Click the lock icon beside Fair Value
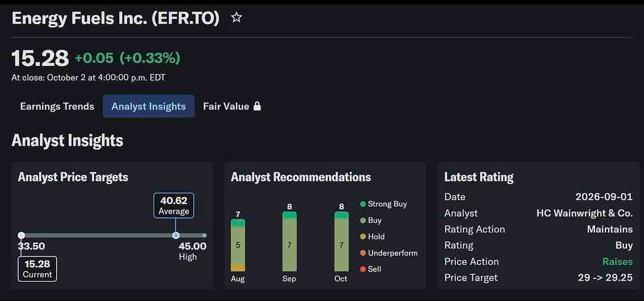This screenshot has width=644, height=301. (x=257, y=106)
